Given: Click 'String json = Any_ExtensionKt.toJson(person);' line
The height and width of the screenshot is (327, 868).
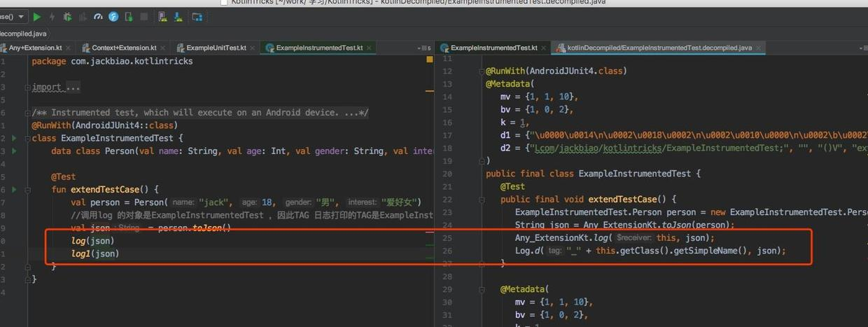Looking at the screenshot, I should click(x=625, y=225).
